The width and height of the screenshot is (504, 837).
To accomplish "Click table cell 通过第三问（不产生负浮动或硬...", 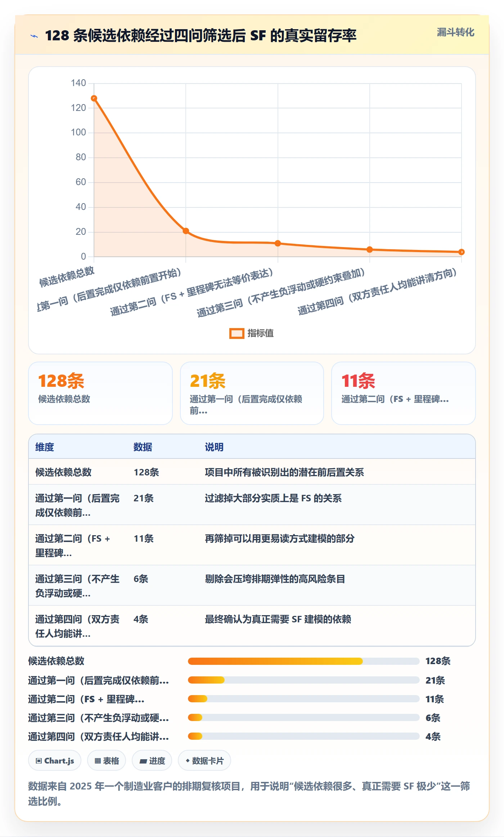I will pos(77,586).
